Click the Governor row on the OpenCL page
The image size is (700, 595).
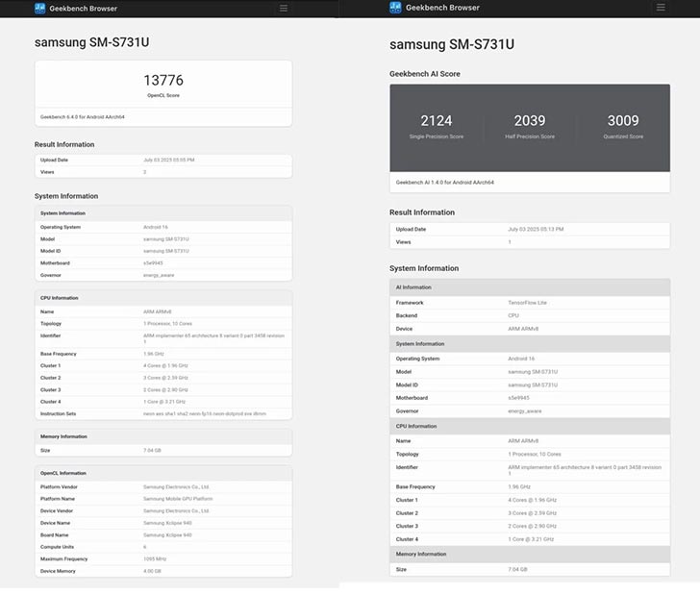tap(163, 275)
